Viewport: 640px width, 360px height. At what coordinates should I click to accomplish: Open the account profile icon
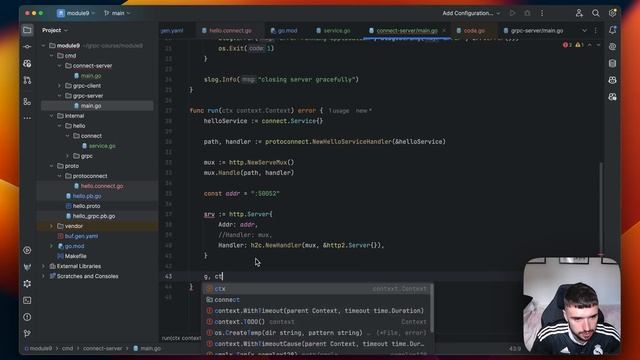[x=579, y=13]
